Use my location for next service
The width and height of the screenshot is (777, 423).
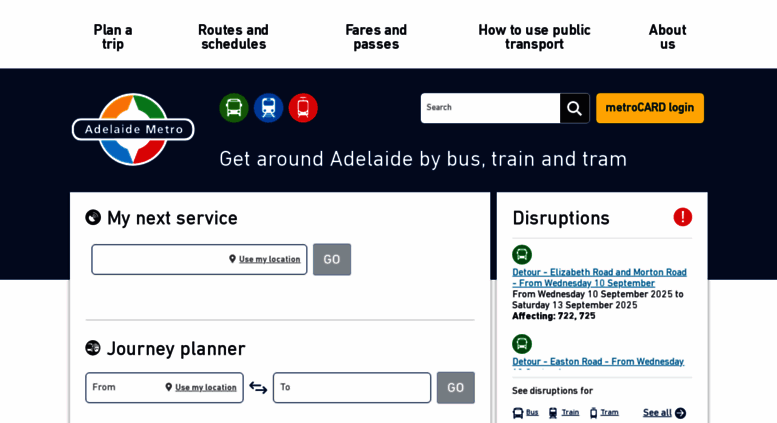pyautogui.click(x=265, y=259)
